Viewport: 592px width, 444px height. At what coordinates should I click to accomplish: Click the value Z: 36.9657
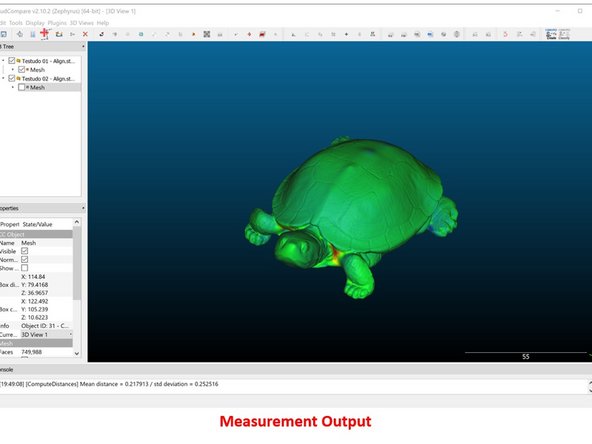click(x=35, y=293)
